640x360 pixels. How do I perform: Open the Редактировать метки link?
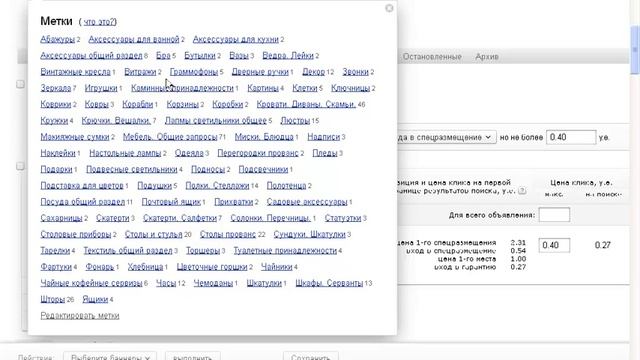[80, 316]
